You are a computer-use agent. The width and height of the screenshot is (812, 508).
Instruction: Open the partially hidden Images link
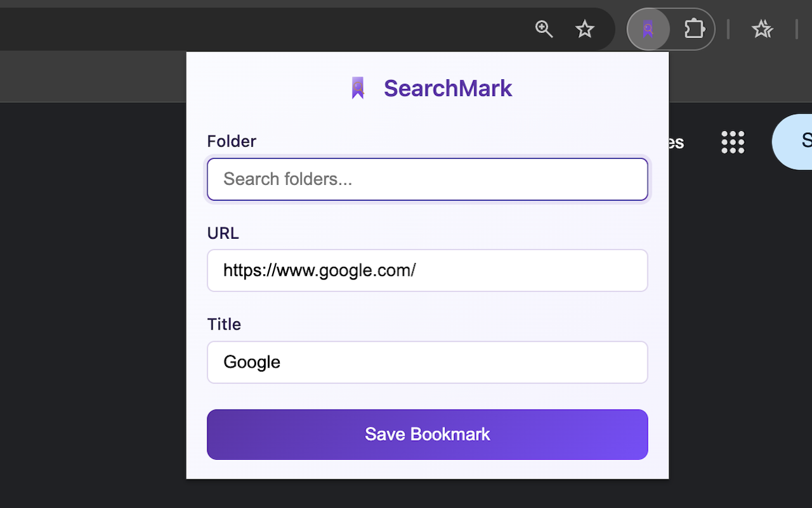coord(677,142)
